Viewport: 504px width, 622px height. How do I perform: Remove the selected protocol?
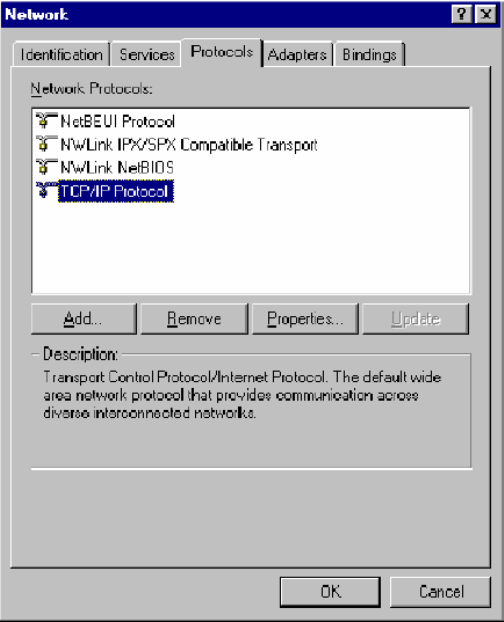(x=194, y=319)
